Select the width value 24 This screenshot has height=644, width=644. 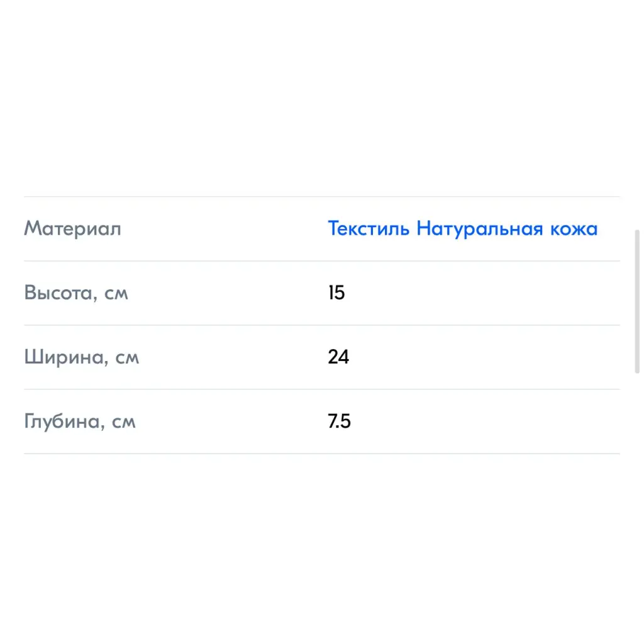tap(338, 357)
